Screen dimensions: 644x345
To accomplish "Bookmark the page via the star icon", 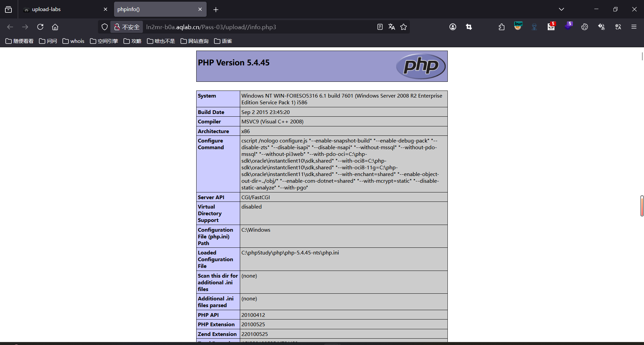I will [x=404, y=26].
